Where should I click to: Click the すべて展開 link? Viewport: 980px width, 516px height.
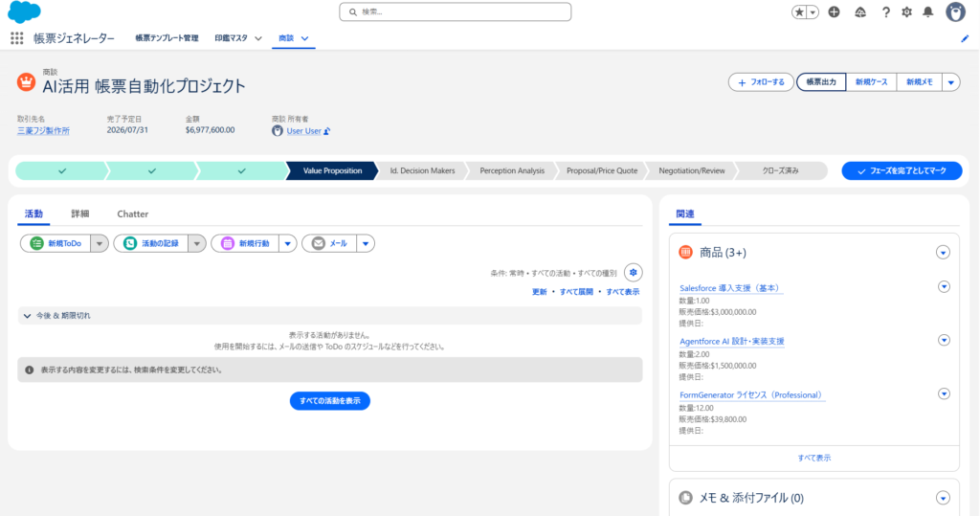pyautogui.click(x=576, y=292)
